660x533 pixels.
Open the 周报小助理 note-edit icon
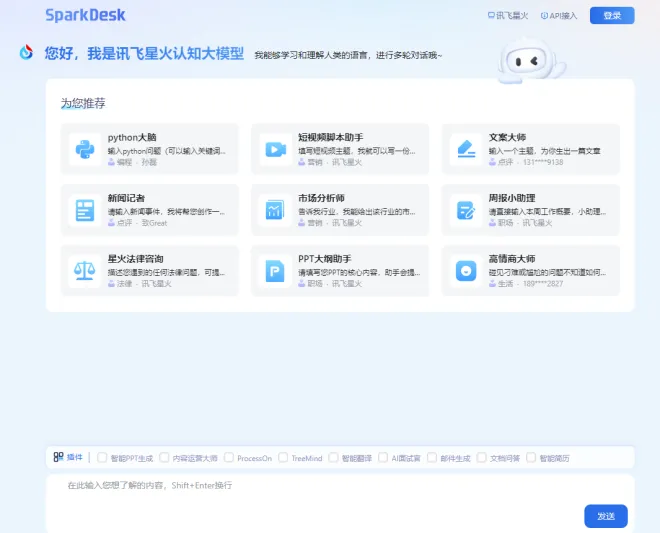click(466, 210)
